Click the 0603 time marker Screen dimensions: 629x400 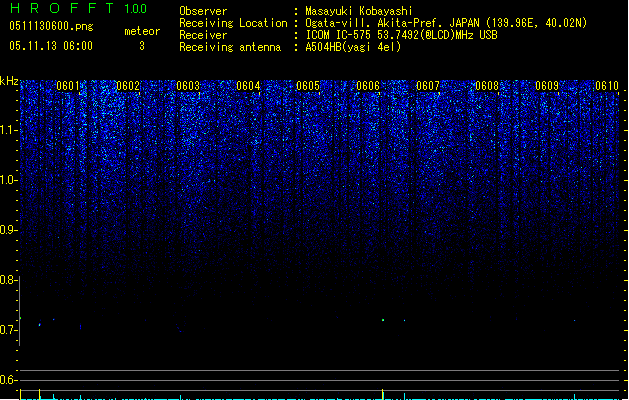tap(188, 86)
